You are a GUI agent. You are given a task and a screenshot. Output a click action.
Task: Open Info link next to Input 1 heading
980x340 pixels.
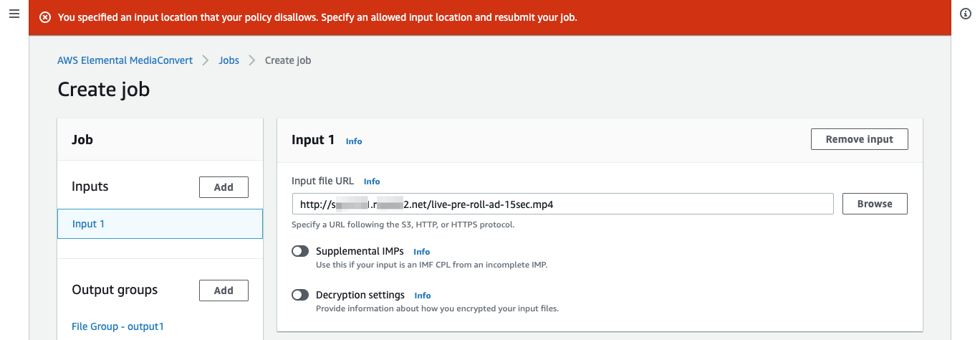[354, 141]
